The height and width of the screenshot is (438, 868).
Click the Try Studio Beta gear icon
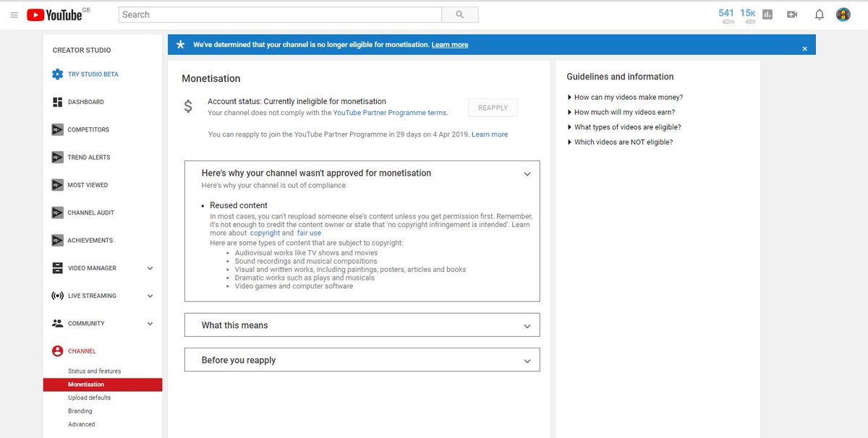pos(58,74)
